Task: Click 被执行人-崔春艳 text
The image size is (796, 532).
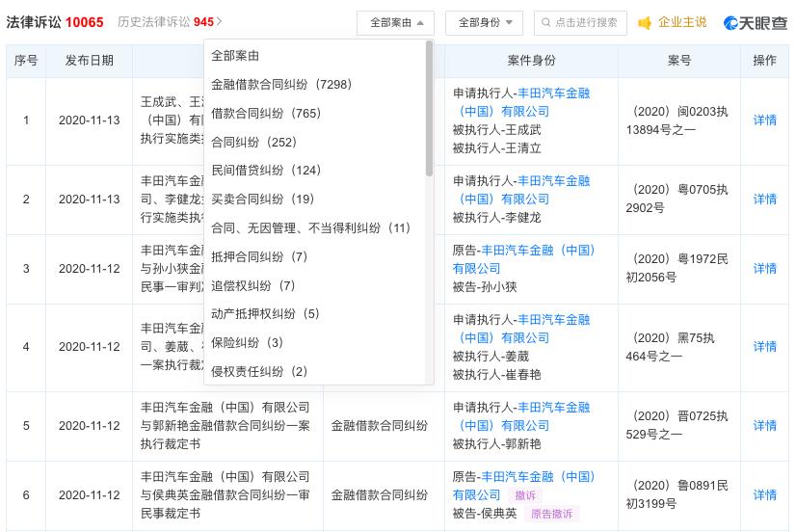Action: (496, 375)
